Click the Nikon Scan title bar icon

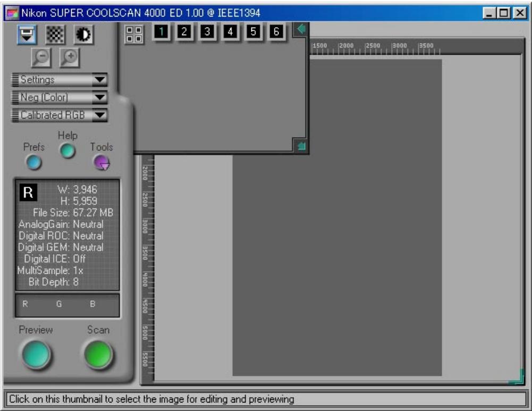(13, 13)
